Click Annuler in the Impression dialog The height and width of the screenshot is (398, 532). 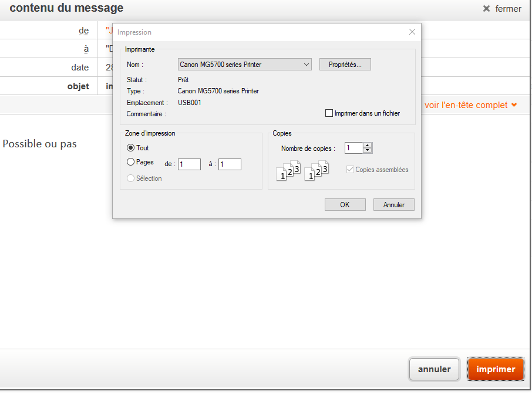(x=394, y=205)
